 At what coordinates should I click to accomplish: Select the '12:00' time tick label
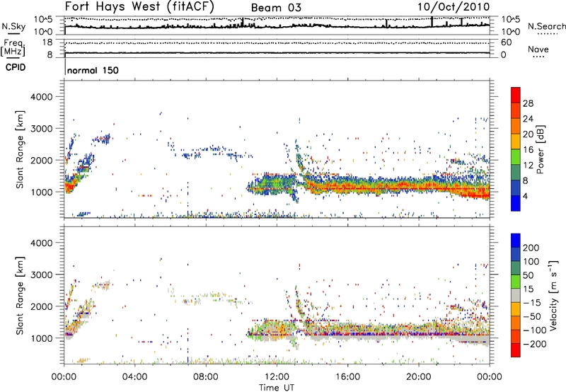277,377
